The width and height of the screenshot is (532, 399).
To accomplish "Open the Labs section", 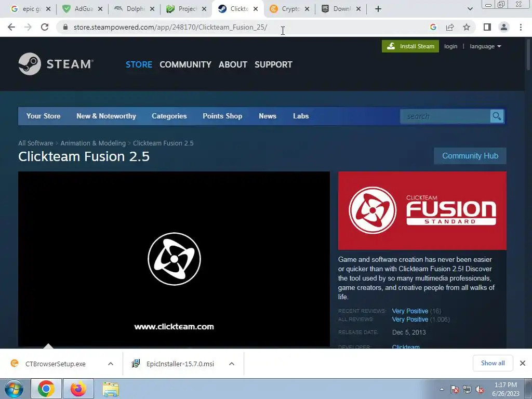I will 301,116.
